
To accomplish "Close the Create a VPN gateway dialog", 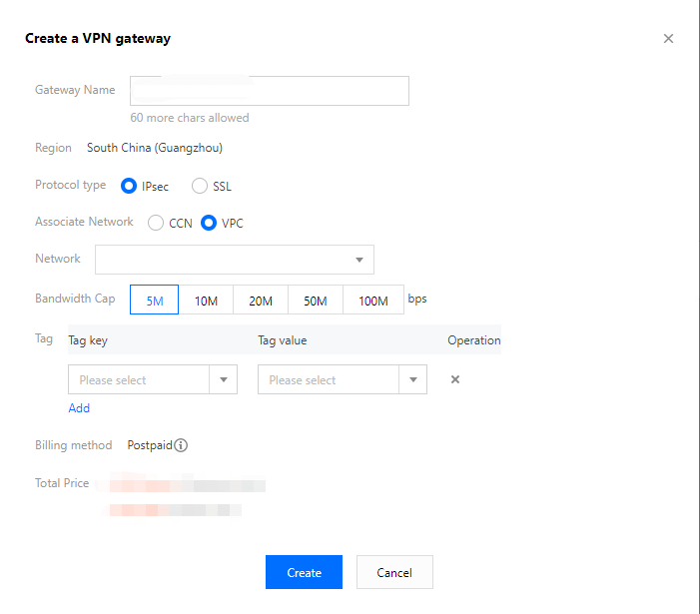I will coord(668,39).
